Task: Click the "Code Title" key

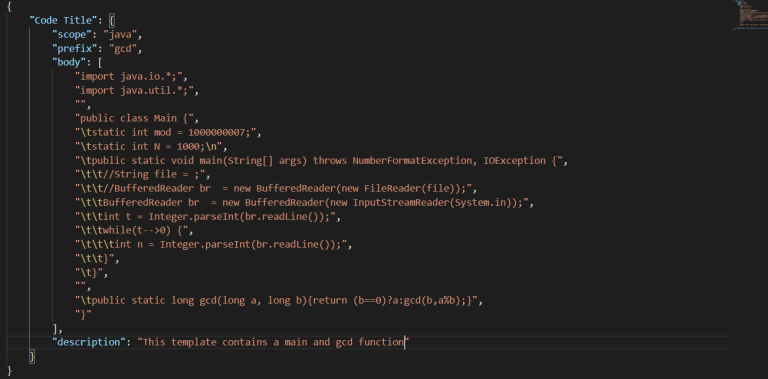Action: 64,20
